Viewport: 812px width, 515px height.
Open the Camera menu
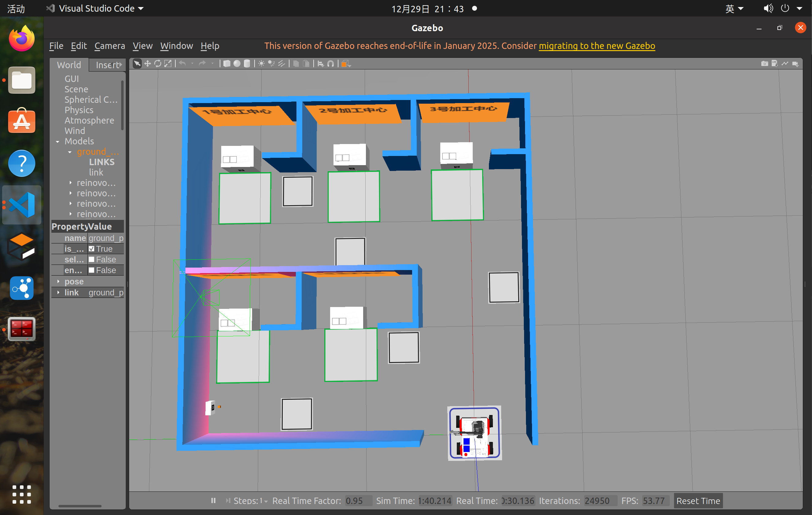110,46
